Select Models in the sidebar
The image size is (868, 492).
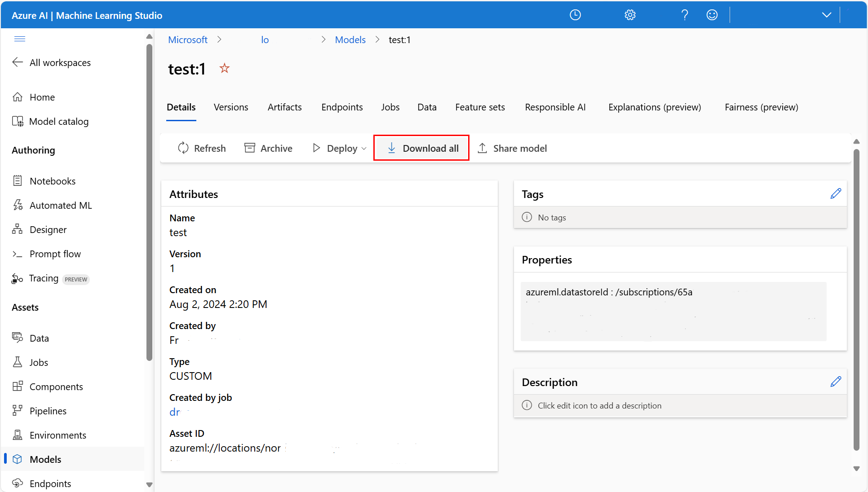click(x=74, y=459)
